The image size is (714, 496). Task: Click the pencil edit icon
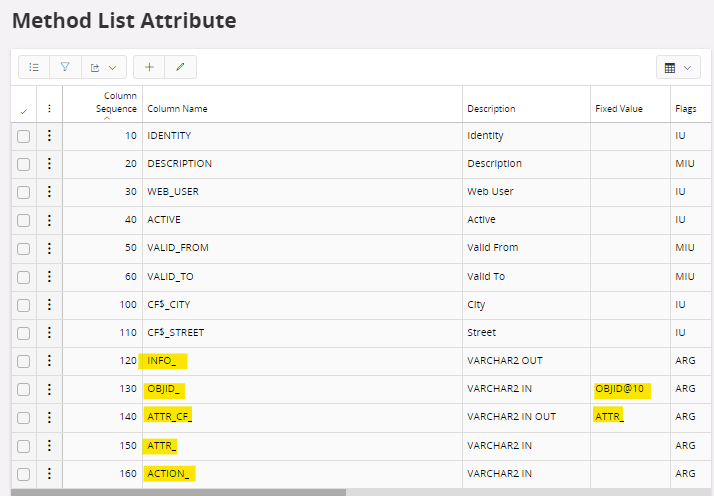coord(180,67)
